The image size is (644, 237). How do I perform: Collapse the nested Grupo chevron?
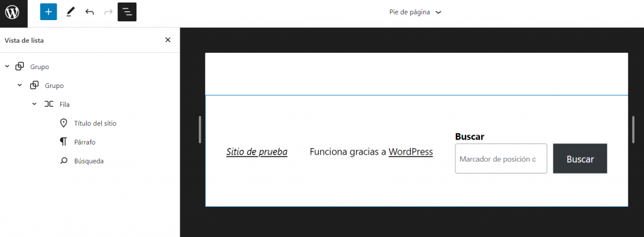[19, 85]
